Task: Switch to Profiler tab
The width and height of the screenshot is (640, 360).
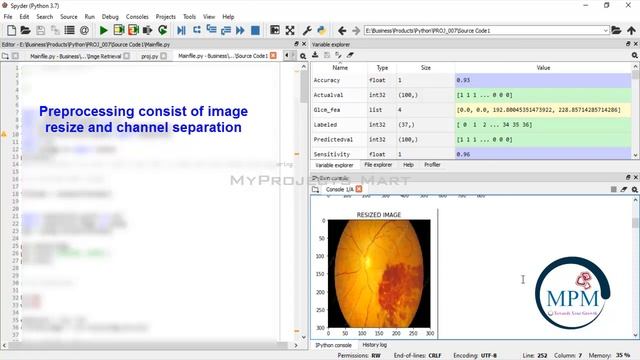Action: [x=432, y=165]
